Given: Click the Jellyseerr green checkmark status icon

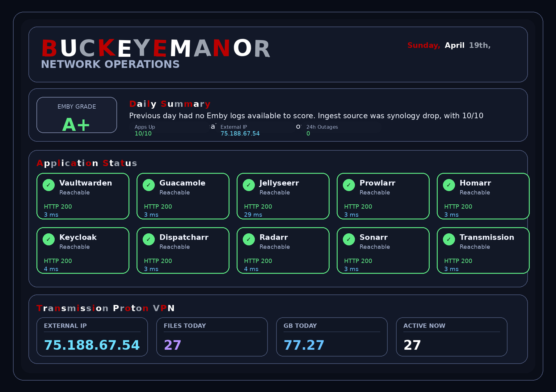Looking at the screenshot, I should pyautogui.click(x=249, y=185).
